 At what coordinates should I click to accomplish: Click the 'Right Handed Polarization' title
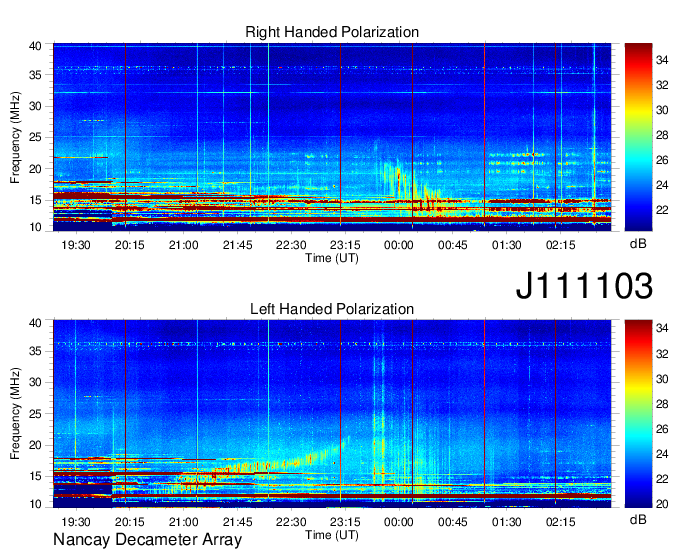[x=332, y=32]
